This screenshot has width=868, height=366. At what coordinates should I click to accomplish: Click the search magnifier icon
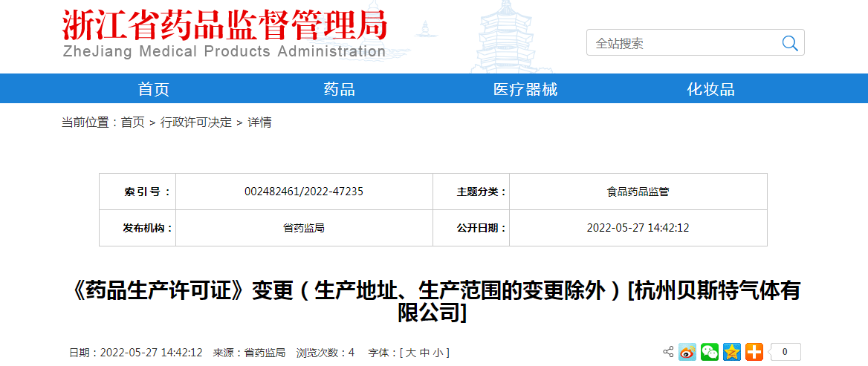coord(789,42)
